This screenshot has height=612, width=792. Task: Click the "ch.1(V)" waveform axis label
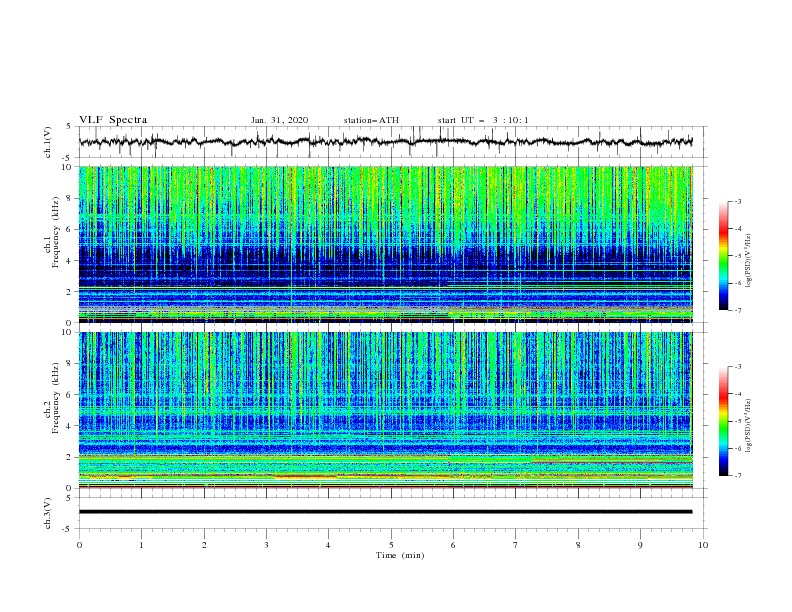48,142
